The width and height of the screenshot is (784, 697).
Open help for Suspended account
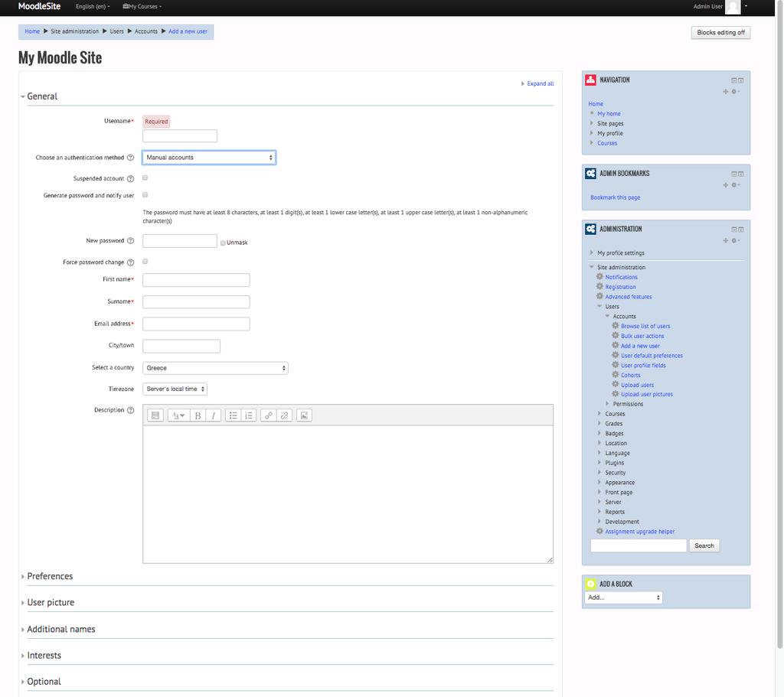tap(130, 178)
